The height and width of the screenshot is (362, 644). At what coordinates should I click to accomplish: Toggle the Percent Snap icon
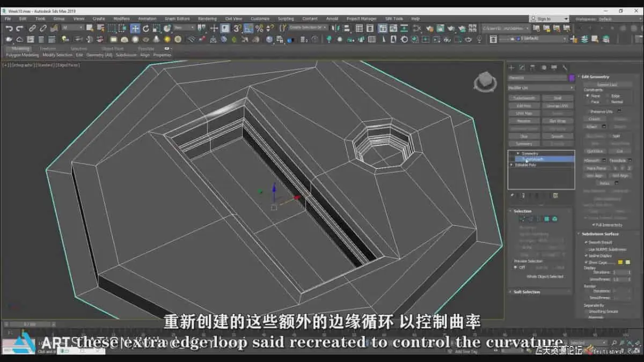(259, 28)
